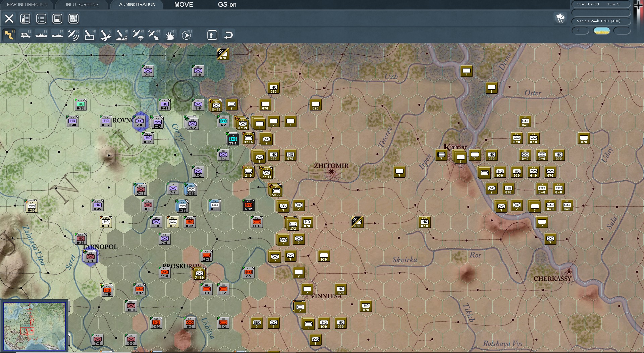Open the commander's report icon
Screen dimensions: 644x353
tap(25, 18)
